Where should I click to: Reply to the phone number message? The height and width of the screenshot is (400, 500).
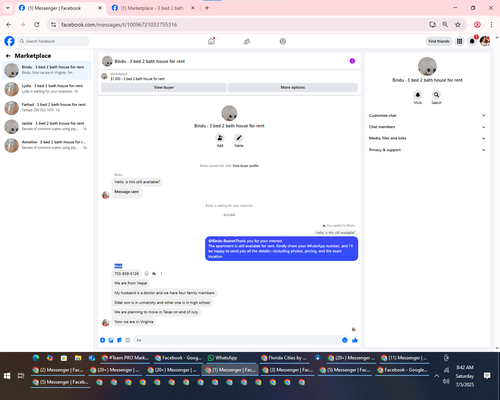(154, 273)
